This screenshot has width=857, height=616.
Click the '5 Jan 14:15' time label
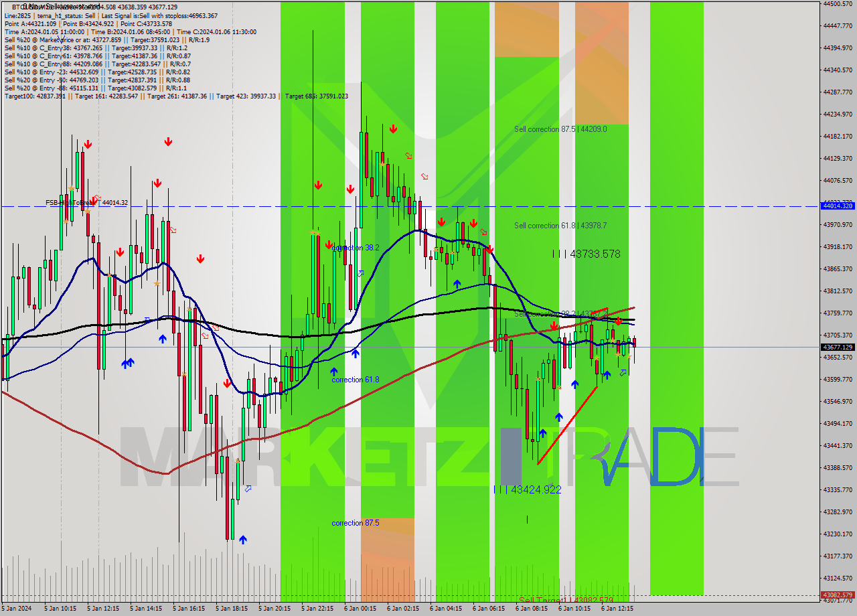click(x=146, y=609)
